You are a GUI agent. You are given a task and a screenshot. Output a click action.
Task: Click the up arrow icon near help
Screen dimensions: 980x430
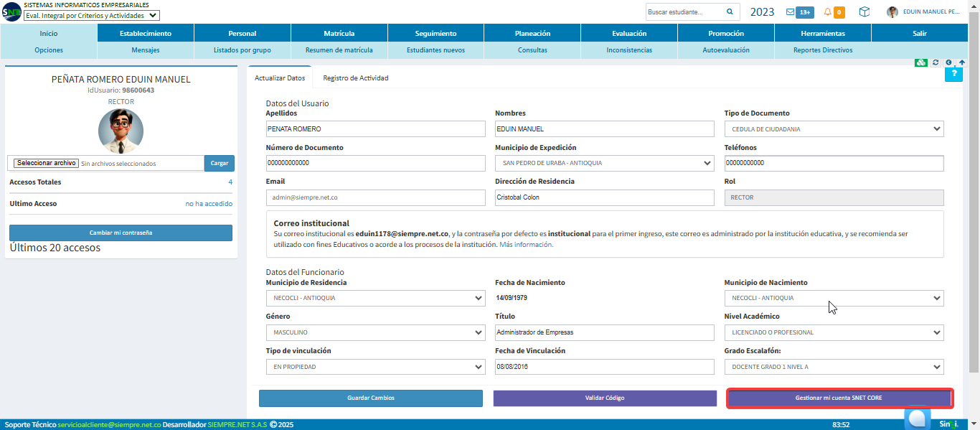coord(961,62)
